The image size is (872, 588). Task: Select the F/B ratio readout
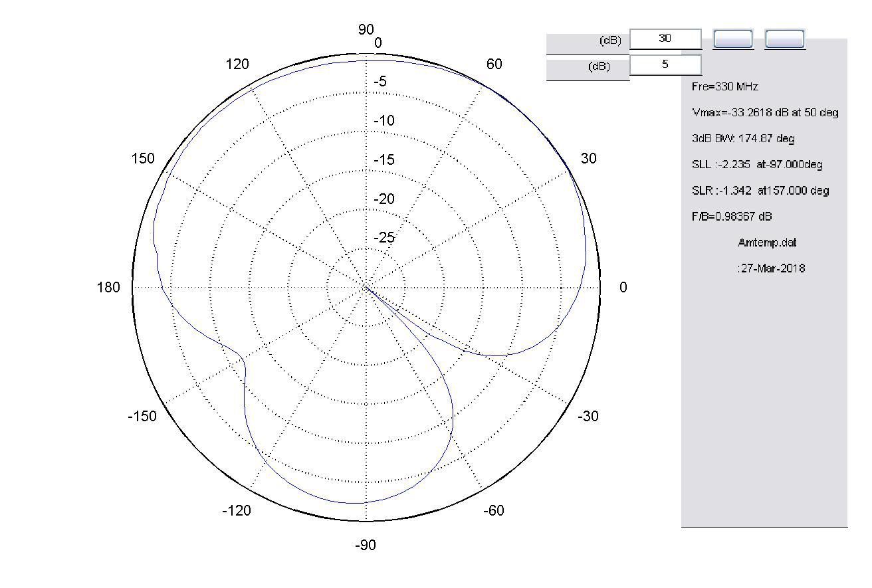point(731,217)
